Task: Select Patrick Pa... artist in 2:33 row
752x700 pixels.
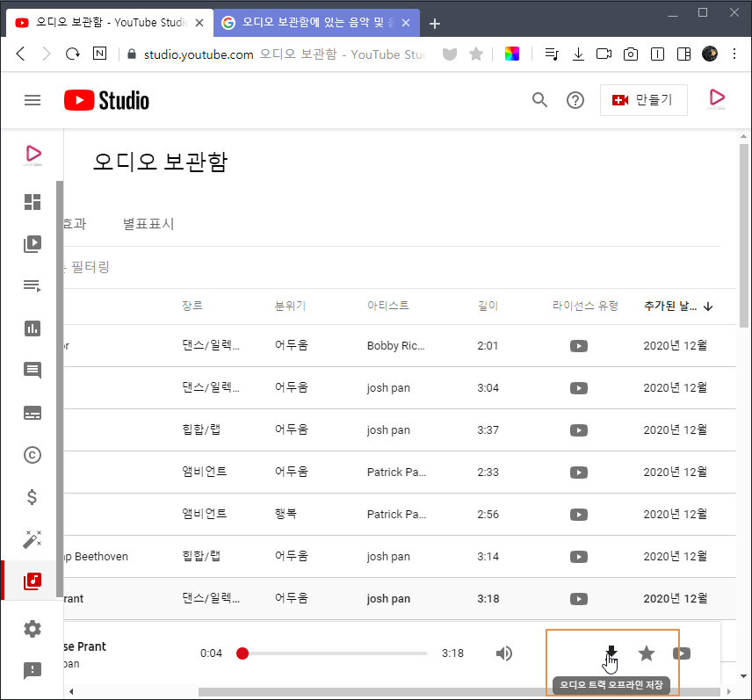Action: pos(396,473)
